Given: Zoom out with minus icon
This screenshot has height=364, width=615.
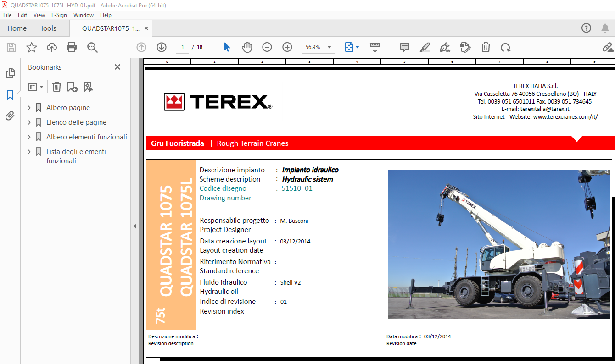Looking at the screenshot, I should click(x=267, y=47).
